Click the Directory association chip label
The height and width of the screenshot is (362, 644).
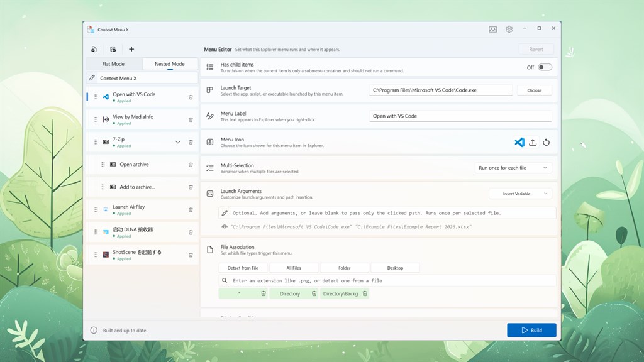tap(290, 294)
